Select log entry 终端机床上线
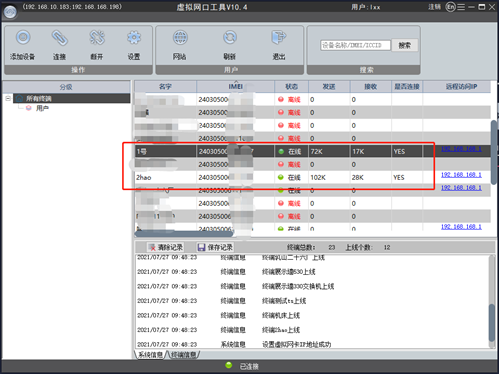Screen dimensions: 499x374 pyautogui.click(x=281, y=315)
